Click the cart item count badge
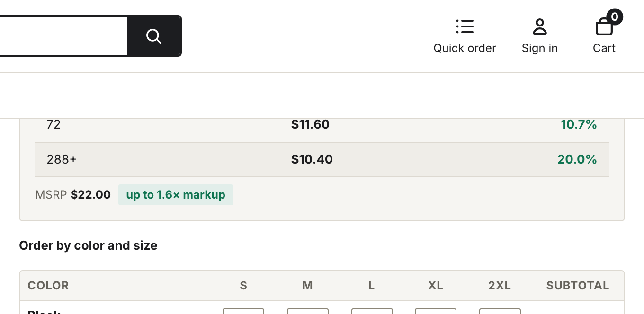Image resolution: width=644 pixels, height=314 pixels. [x=614, y=17]
